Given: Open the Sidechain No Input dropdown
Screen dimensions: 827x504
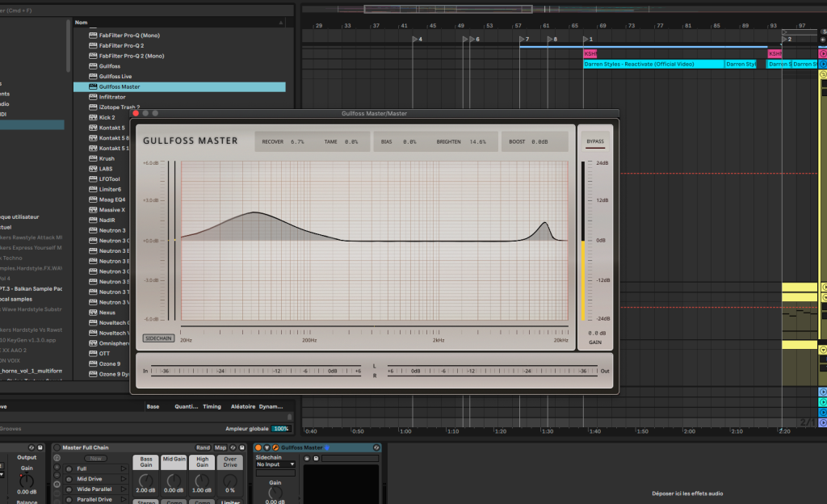Looking at the screenshot, I should (x=275, y=464).
